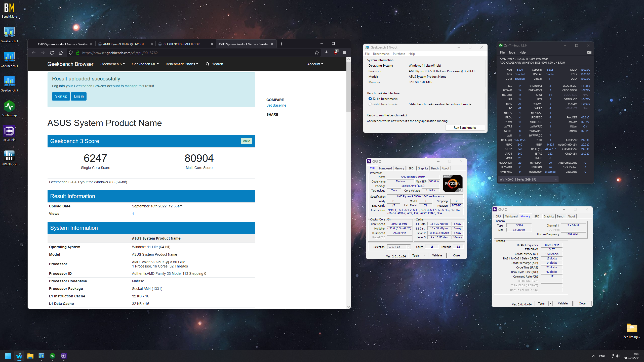Screen dimensions: 644x362
Task: Click the browser back arrow
Action: pos(34,53)
